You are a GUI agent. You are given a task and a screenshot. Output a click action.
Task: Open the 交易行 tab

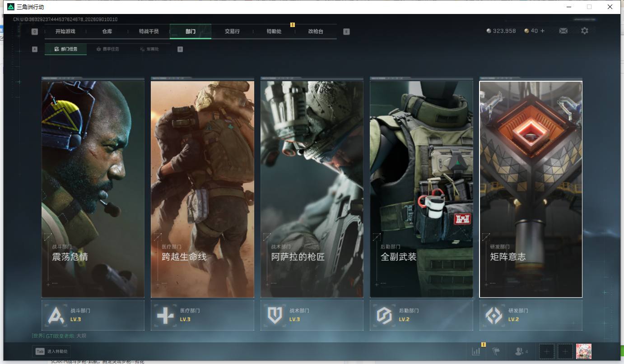point(232,32)
